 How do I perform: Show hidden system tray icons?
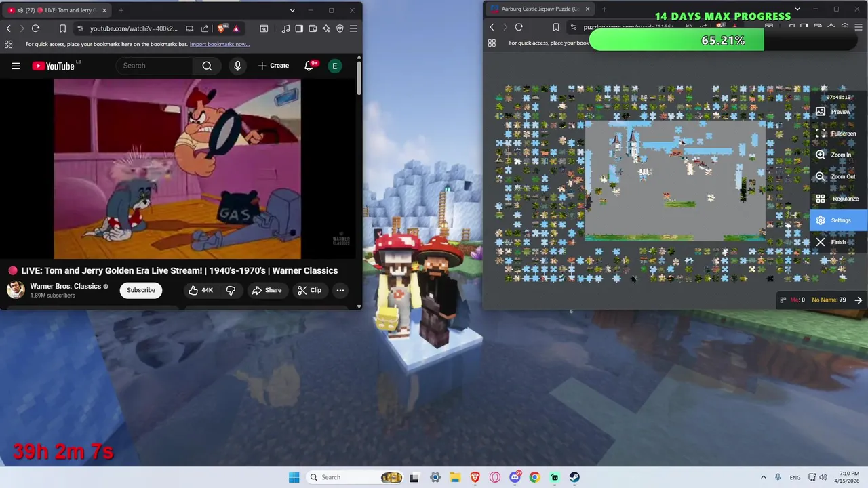tap(763, 477)
